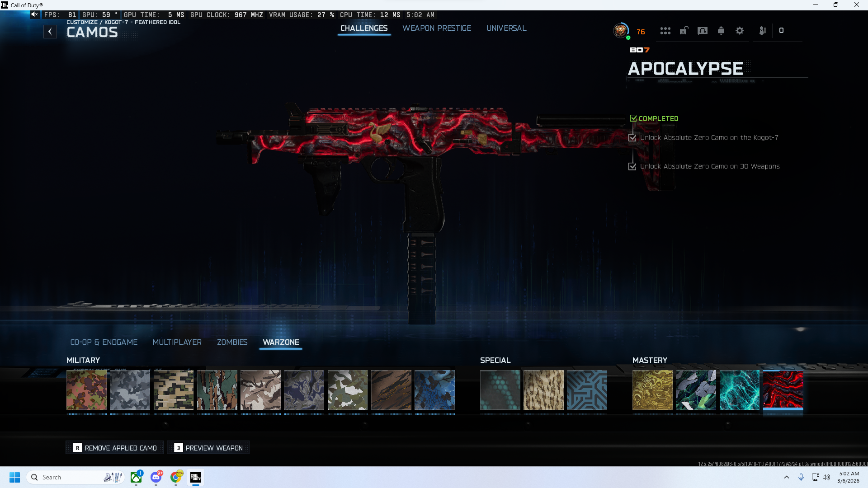Viewport: 868px width, 488px height.
Task: Select the gold Mastery camo
Action: [x=653, y=390]
